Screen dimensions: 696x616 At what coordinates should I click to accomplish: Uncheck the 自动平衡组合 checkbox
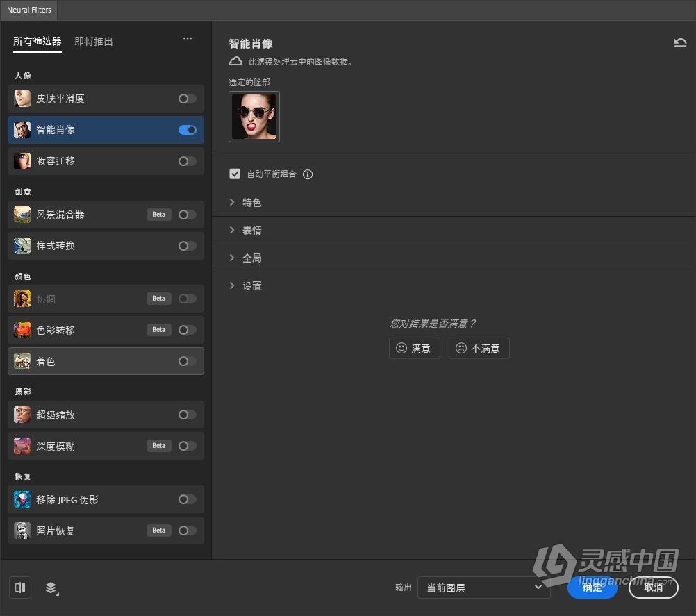[235, 174]
